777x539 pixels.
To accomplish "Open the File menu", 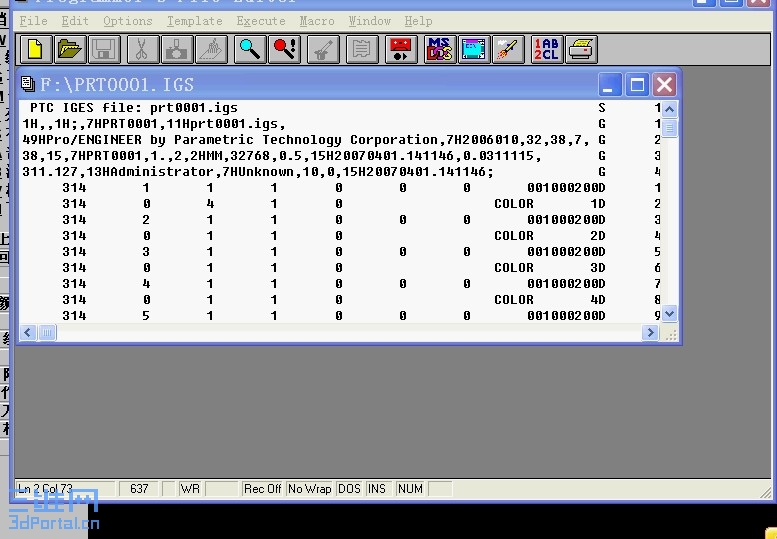I will point(34,21).
